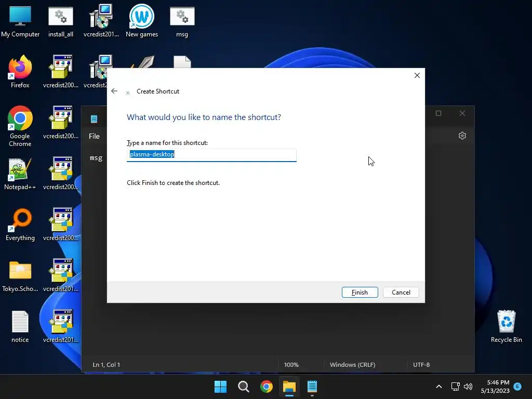Open My Computer desktop icon
532x399 pixels.
[20, 21]
